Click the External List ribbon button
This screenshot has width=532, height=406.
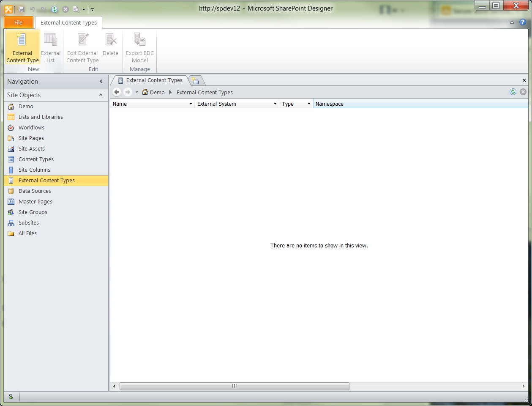[x=51, y=47]
